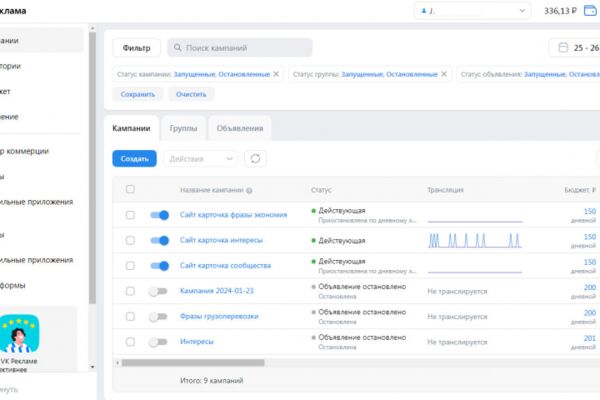The image size is (600, 400).
Task: Click the VK Реклама promo illustration
Action: pos(19,333)
